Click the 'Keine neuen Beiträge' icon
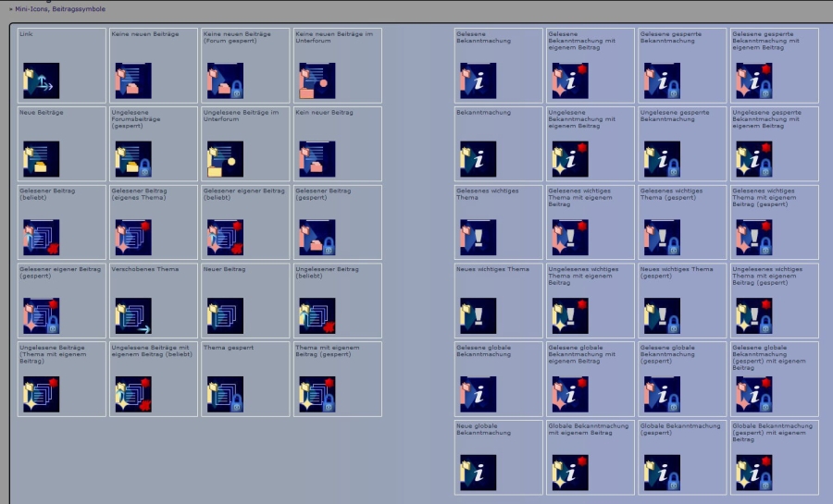 tap(132, 80)
